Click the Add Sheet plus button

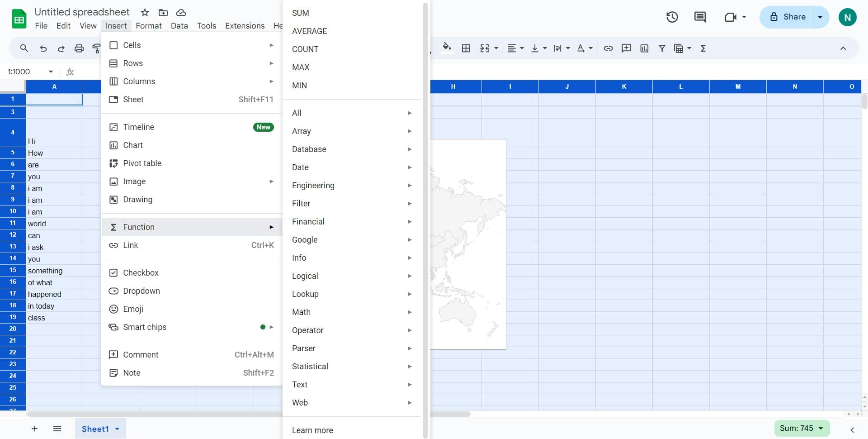[34, 429]
